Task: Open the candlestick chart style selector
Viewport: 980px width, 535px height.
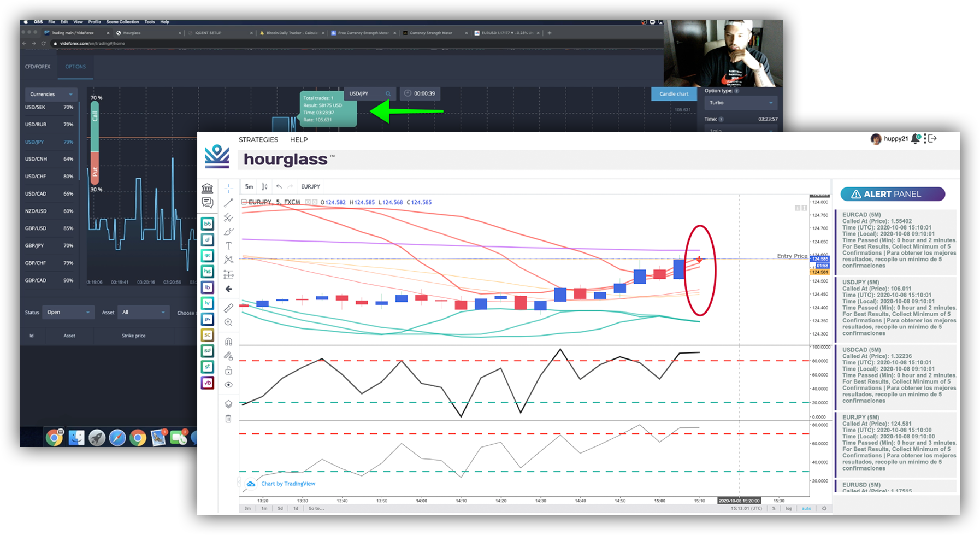Action: tap(264, 186)
